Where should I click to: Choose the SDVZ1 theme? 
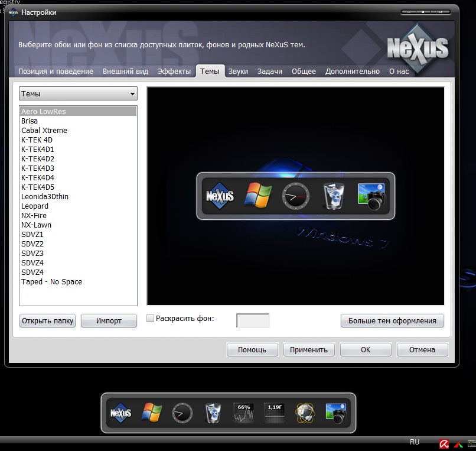pyautogui.click(x=78, y=234)
